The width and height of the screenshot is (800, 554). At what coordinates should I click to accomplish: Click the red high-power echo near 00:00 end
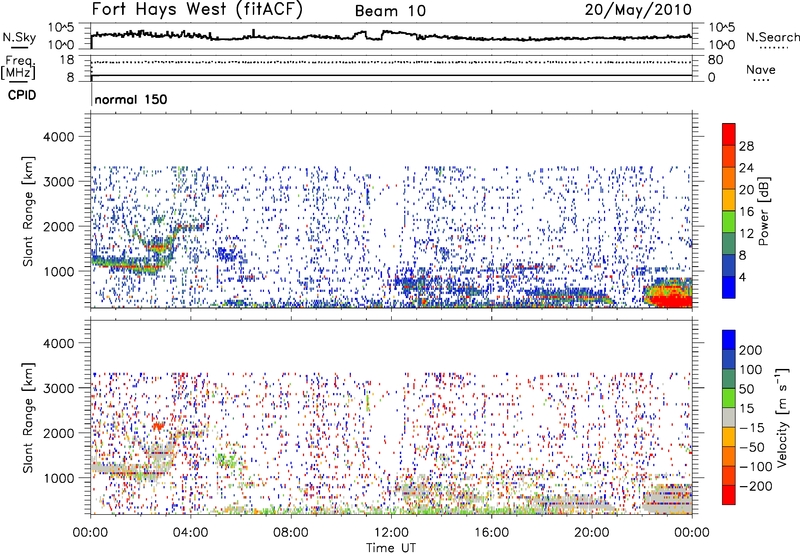tap(672, 301)
